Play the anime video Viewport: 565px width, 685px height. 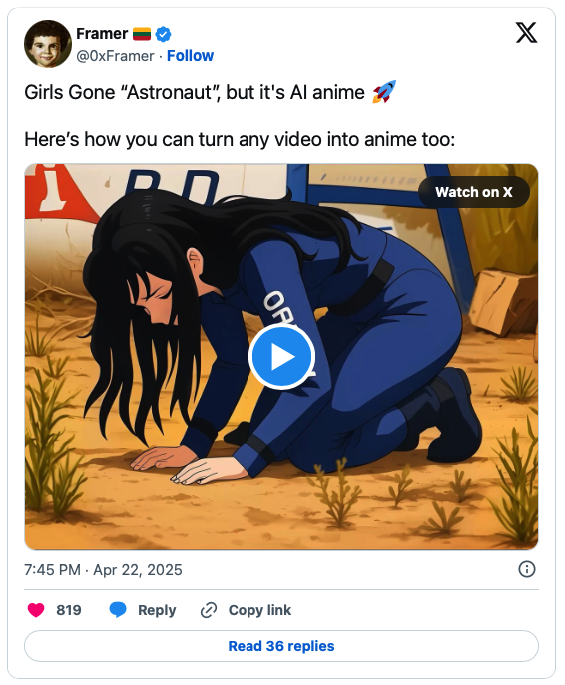pyautogui.click(x=281, y=356)
